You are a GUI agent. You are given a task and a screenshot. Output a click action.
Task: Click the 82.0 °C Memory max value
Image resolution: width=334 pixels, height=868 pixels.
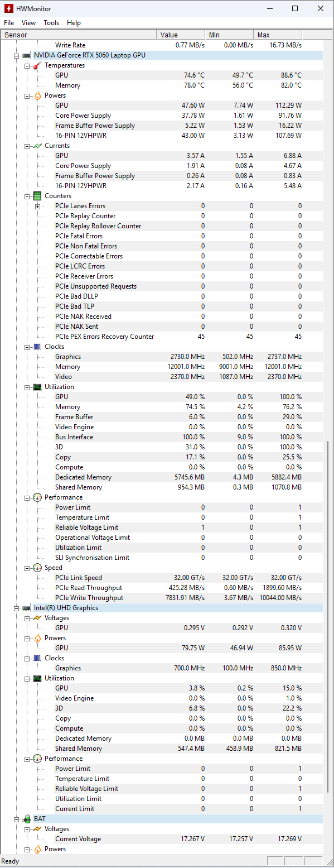[x=291, y=85]
